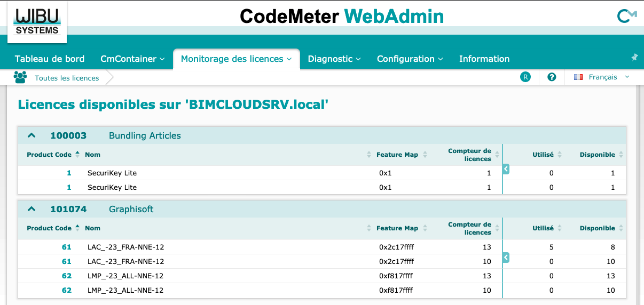
Task: Click the users group icon in breadcrumb
Action: pyautogui.click(x=20, y=77)
